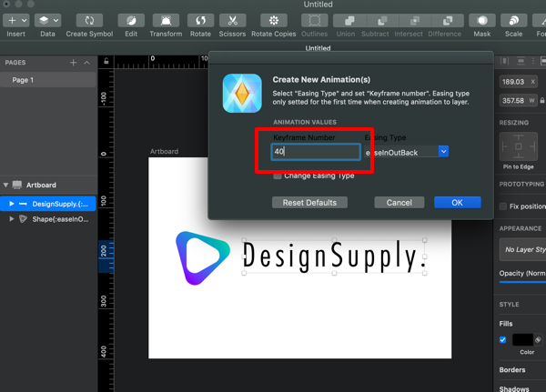Click the align center inspector icon
Viewport: 546px width, 392px height.
521,61
